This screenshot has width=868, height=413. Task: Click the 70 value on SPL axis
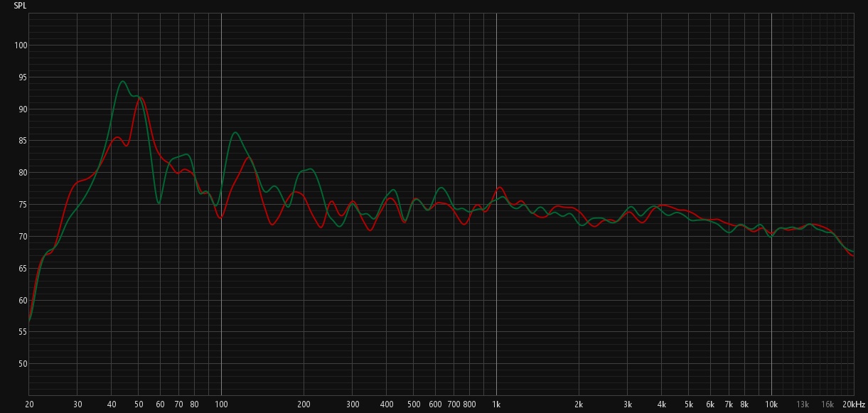click(x=22, y=237)
